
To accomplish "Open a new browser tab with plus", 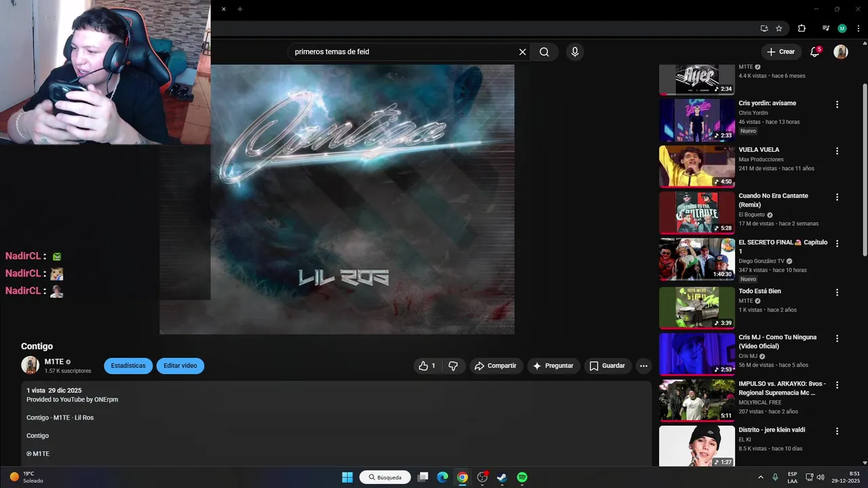I will [239, 9].
